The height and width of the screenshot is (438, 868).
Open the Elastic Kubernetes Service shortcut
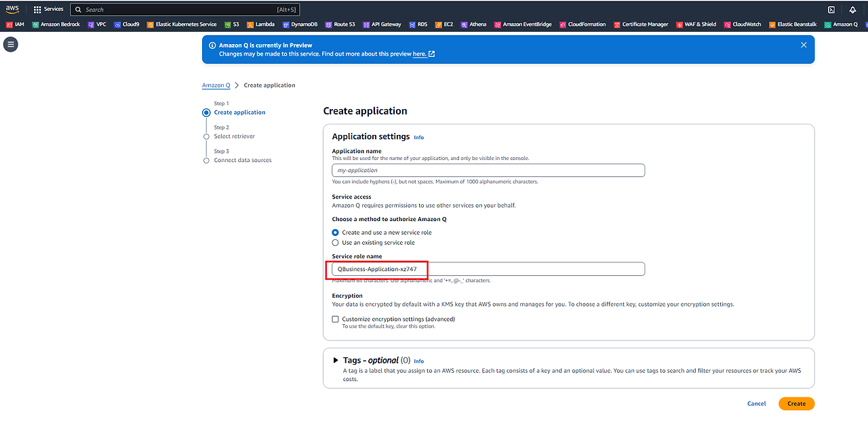(x=182, y=24)
